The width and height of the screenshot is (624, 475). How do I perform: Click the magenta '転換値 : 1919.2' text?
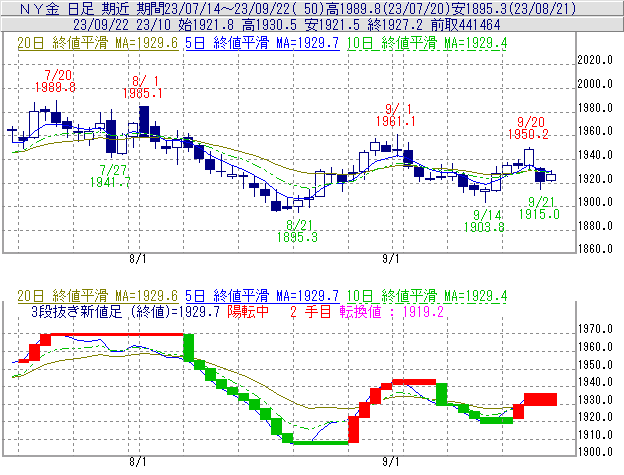pyautogui.click(x=392, y=311)
